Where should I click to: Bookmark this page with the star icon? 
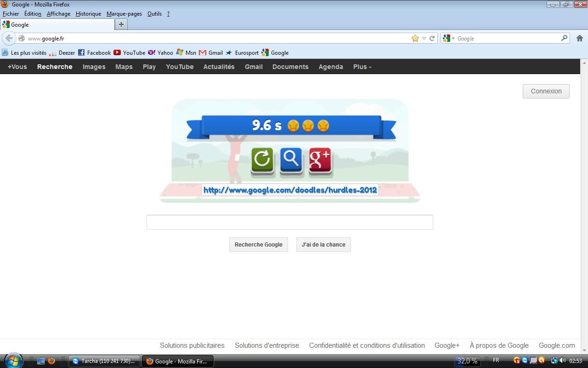click(415, 39)
